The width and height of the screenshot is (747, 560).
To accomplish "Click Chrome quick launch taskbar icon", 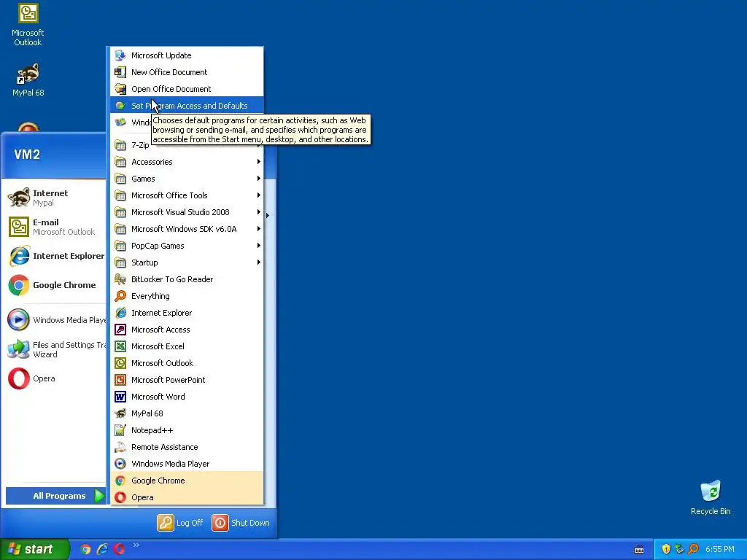I will tap(85, 550).
